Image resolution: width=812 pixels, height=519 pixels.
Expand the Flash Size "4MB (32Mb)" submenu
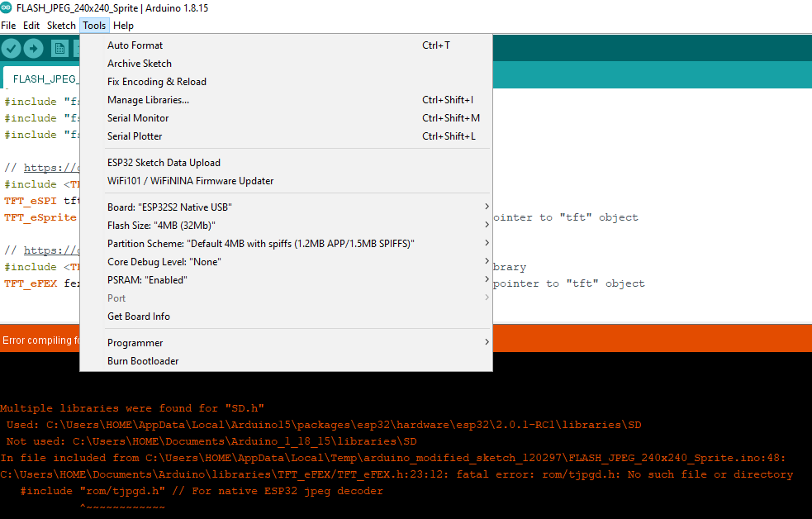pyautogui.click(x=286, y=225)
